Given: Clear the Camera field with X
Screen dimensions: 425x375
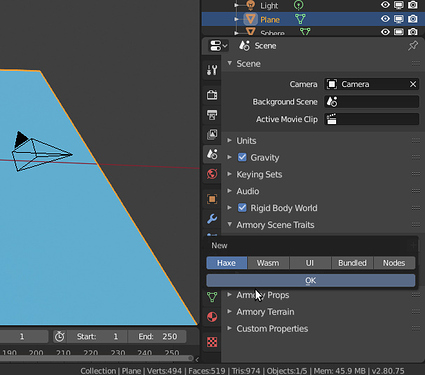Looking at the screenshot, I should click(x=413, y=84).
